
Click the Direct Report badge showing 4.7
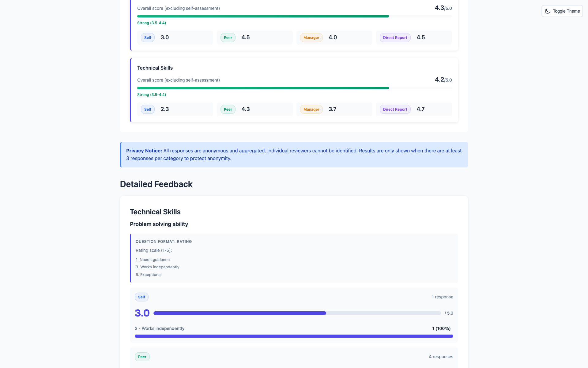coord(395,109)
